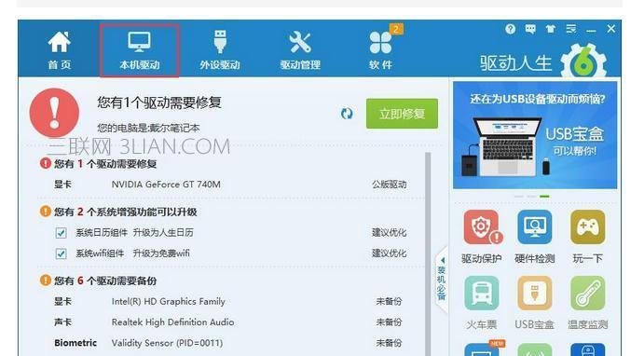
Task: Open the 驱动保护 tool
Action: click(481, 237)
